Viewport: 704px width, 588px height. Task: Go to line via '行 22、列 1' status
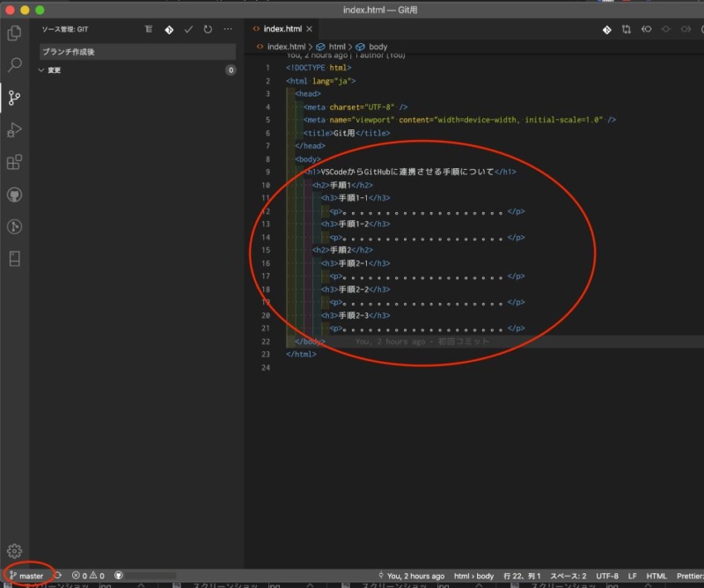click(522, 576)
